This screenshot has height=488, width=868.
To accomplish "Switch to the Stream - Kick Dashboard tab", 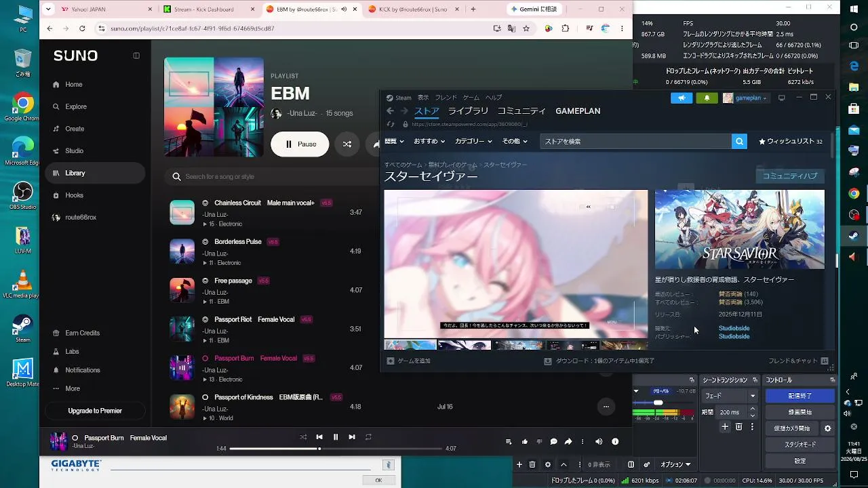I will coord(208,9).
